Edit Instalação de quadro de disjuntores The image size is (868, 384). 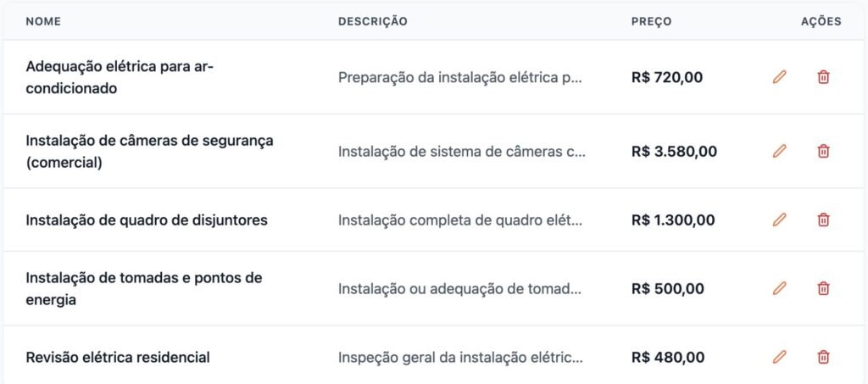tap(780, 220)
